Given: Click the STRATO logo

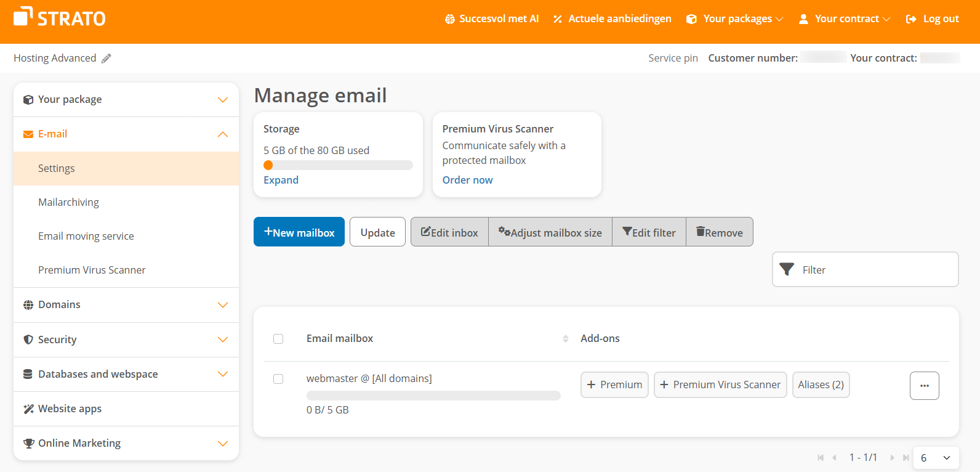Looking at the screenshot, I should (59, 17).
